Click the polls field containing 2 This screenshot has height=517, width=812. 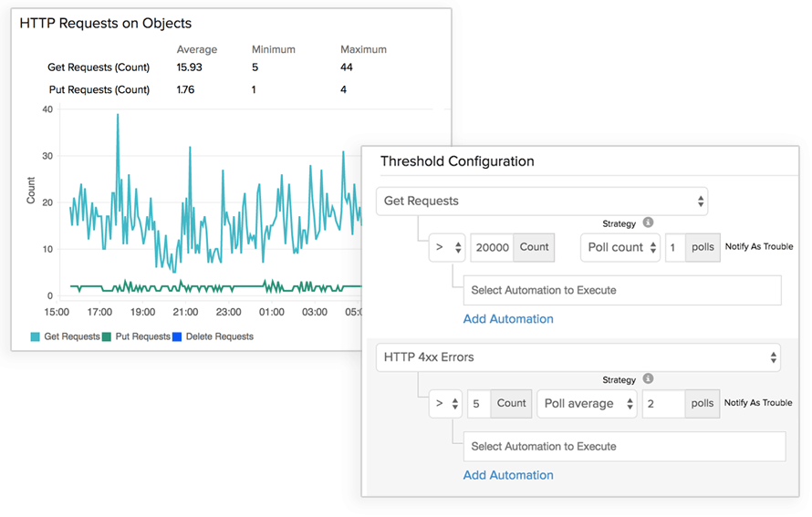(x=663, y=404)
